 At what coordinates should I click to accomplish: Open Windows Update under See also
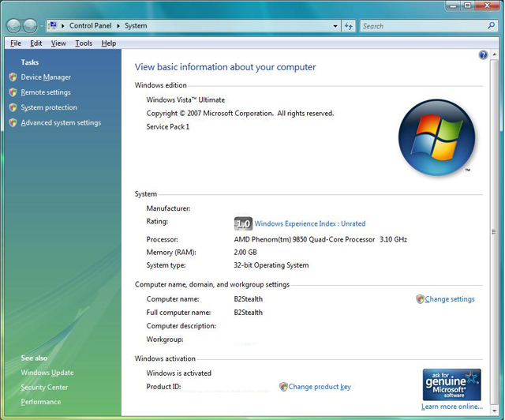(x=47, y=373)
